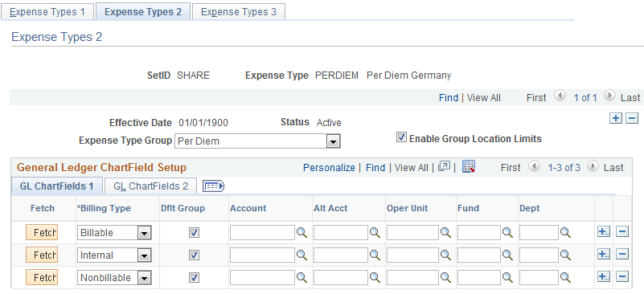Open Account lookup in Internal row
Viewport: 644px width, 294px height.
[x=301, y=255]
